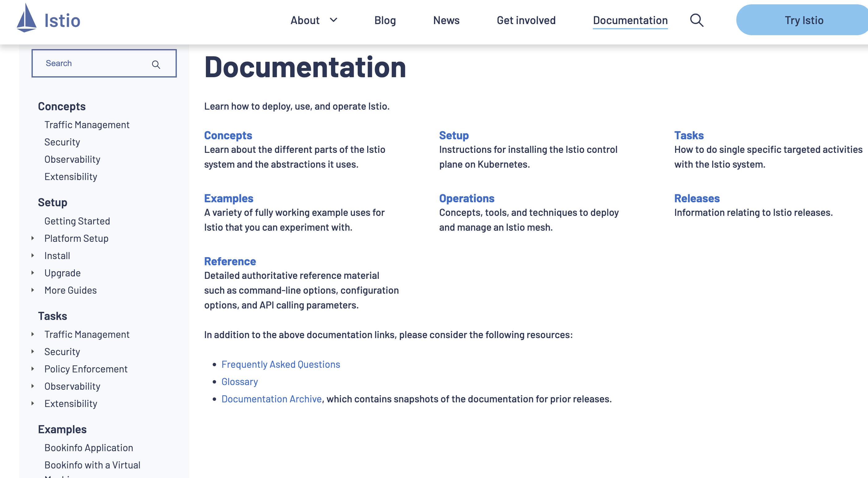Click the Documentation navigation tab
The height and width of the screenshot is (478, 868).
[x=630, y=19]
